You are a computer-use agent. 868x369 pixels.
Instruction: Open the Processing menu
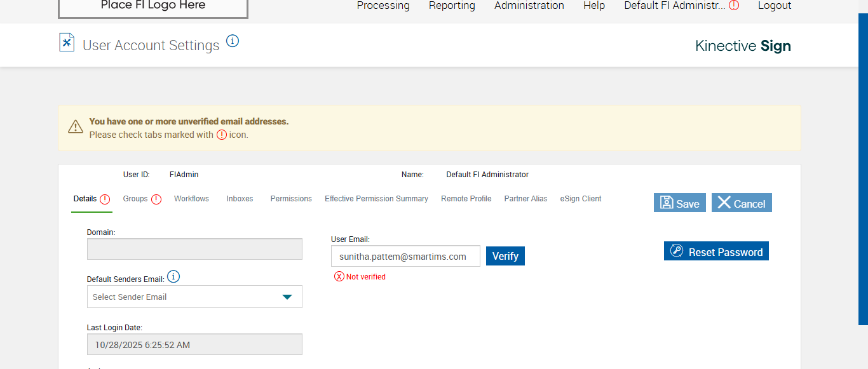click(x=383, y=5)
